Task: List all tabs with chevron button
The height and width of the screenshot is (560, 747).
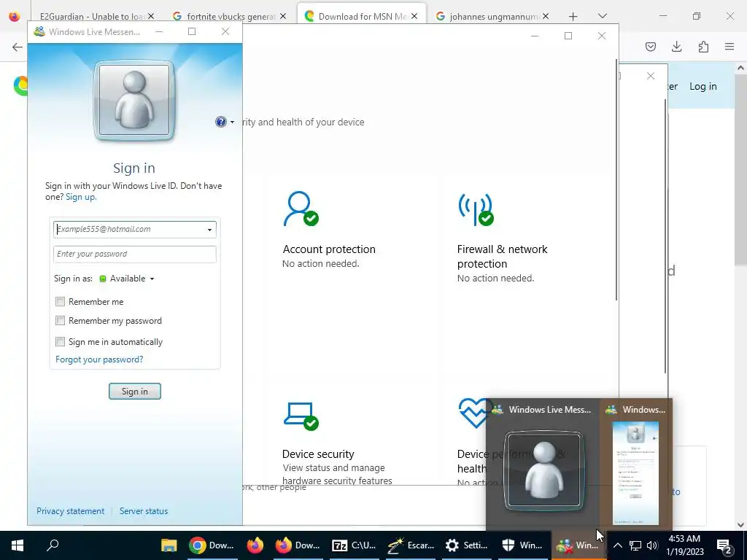Action: pyautogui.click(x=602, y=16)
